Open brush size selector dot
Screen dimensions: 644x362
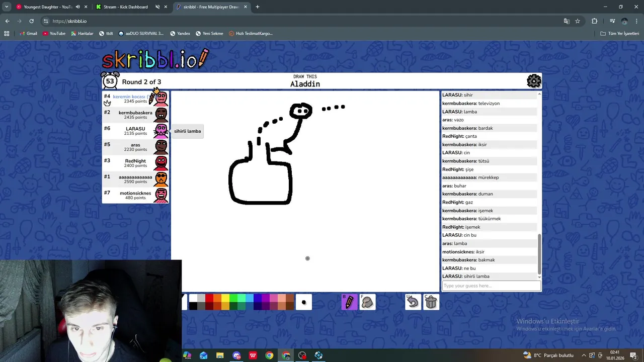(303, 302)
